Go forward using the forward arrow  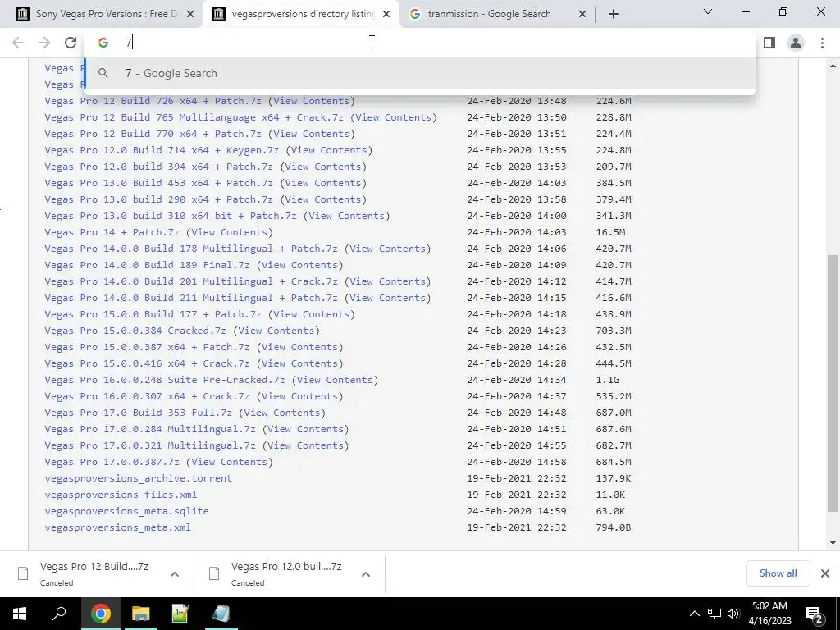point(44,43)
